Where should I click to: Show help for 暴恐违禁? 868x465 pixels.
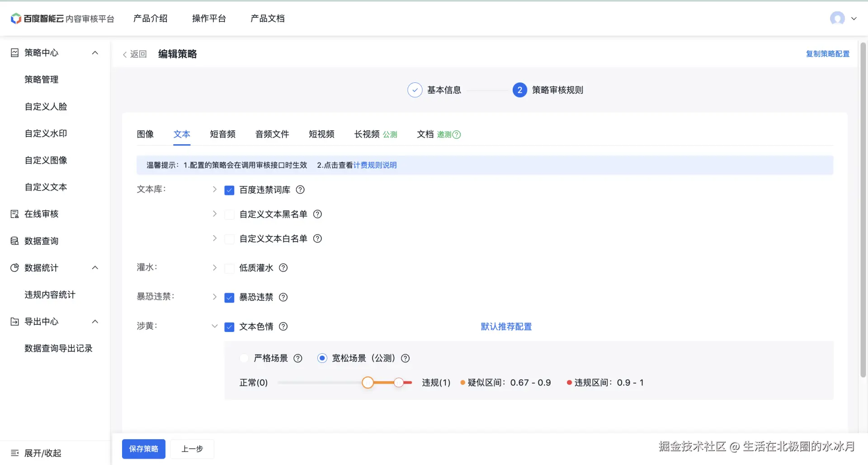pos(283,297)
